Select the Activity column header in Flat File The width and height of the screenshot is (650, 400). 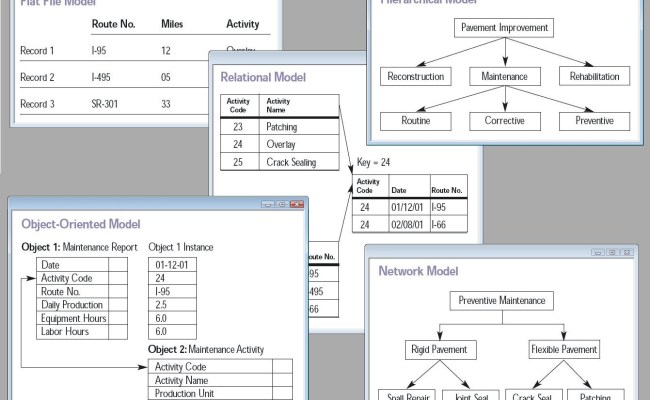[243, 24]
